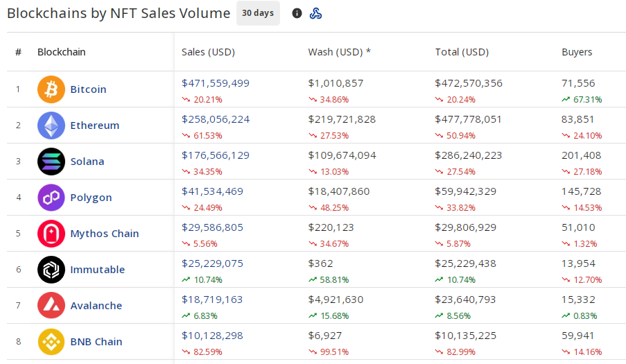The height and width of the screenshot is (364, 626).
Task: Open the Bitcoin blockchain link
Action: (x=88, y=89)
